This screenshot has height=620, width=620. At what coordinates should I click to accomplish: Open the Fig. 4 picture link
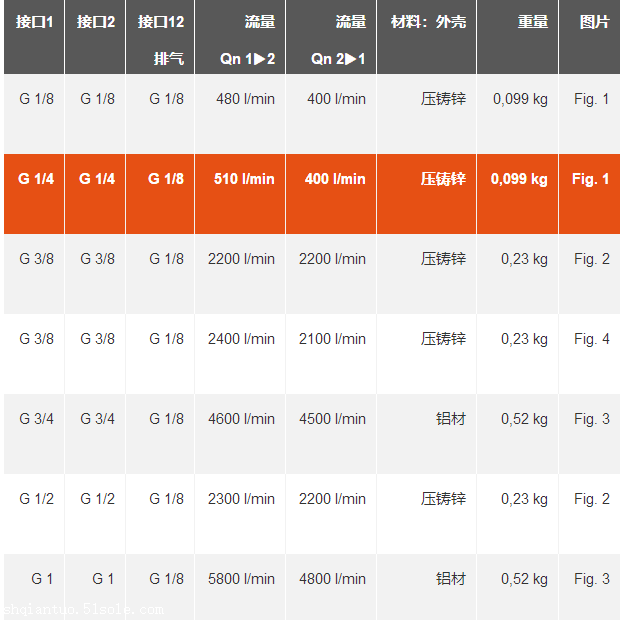pyautogui.click(x=591, y=339)
